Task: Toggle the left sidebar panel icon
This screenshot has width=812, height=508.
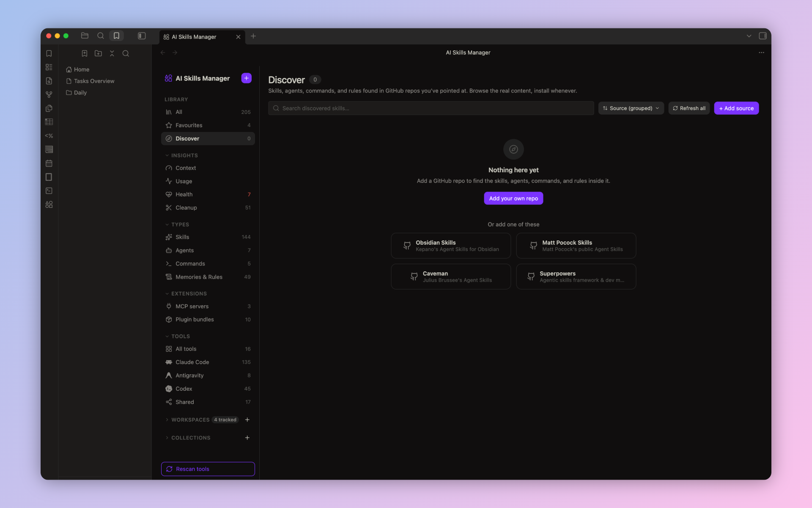Action: pyautogui.click(x=142, y=36)
